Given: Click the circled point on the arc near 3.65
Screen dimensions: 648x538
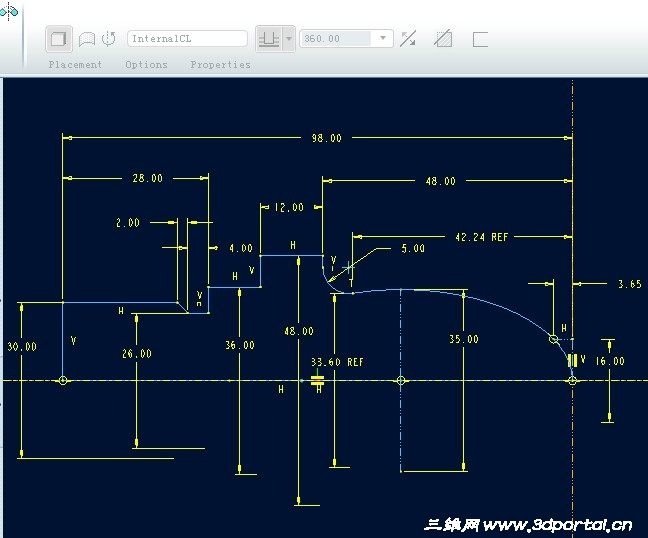Looking at the screenshot, I should [x=553, y=339].
